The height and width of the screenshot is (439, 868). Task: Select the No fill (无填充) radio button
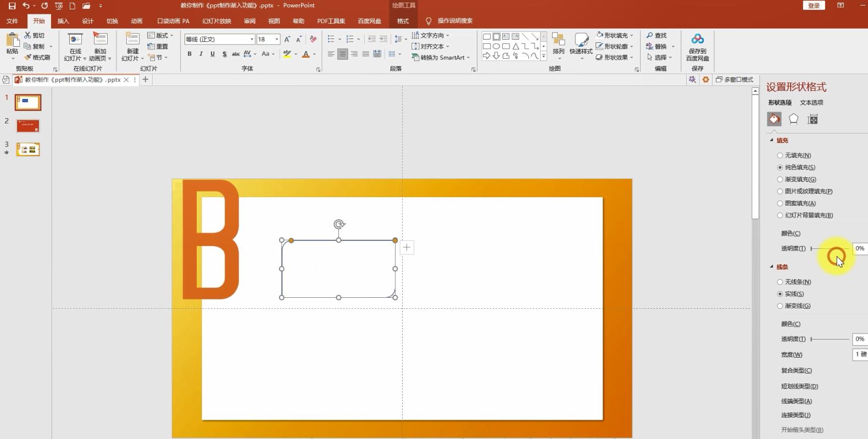[780, 155]
